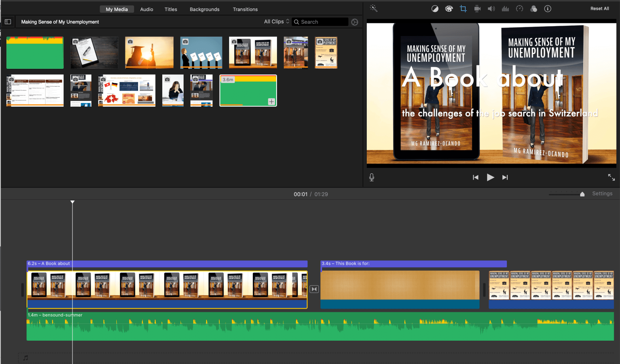Open the media browser settings gear menu
This screenshot has height=364, width=620.
point(355,22)
